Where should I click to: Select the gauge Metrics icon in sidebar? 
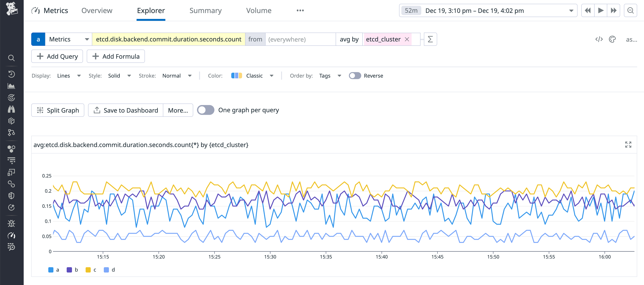click(12, 235)
